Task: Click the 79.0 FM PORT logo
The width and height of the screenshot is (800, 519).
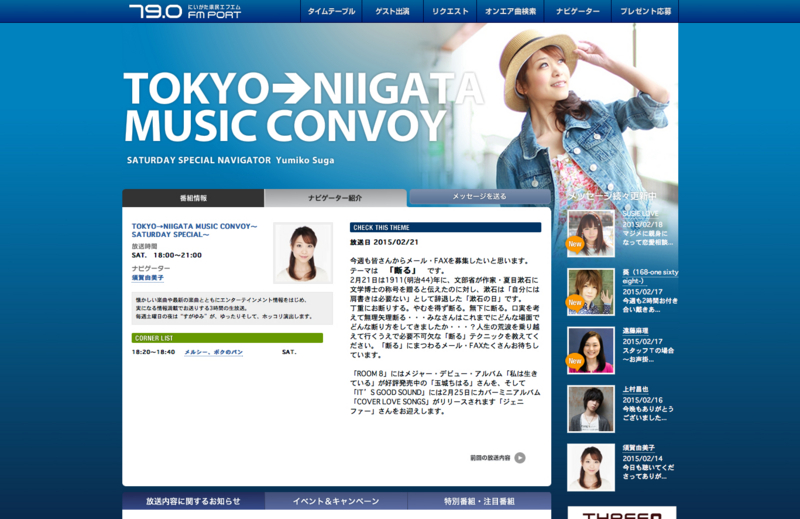Action: tap(185, 11)
